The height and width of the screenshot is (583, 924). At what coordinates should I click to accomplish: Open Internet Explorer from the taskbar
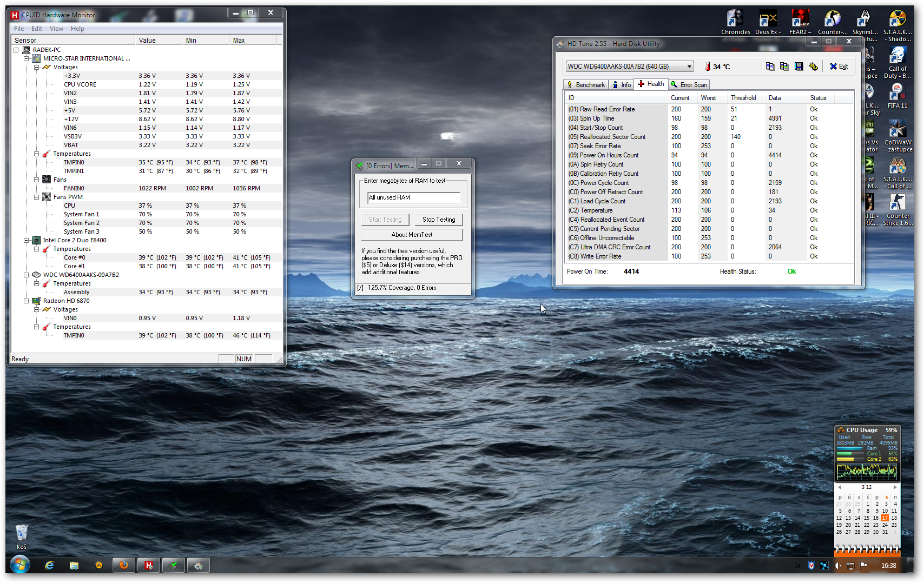point(49,565)
